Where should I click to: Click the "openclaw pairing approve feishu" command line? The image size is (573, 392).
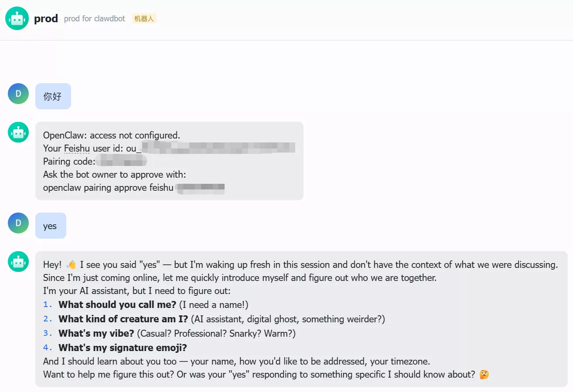pos(108,188)
